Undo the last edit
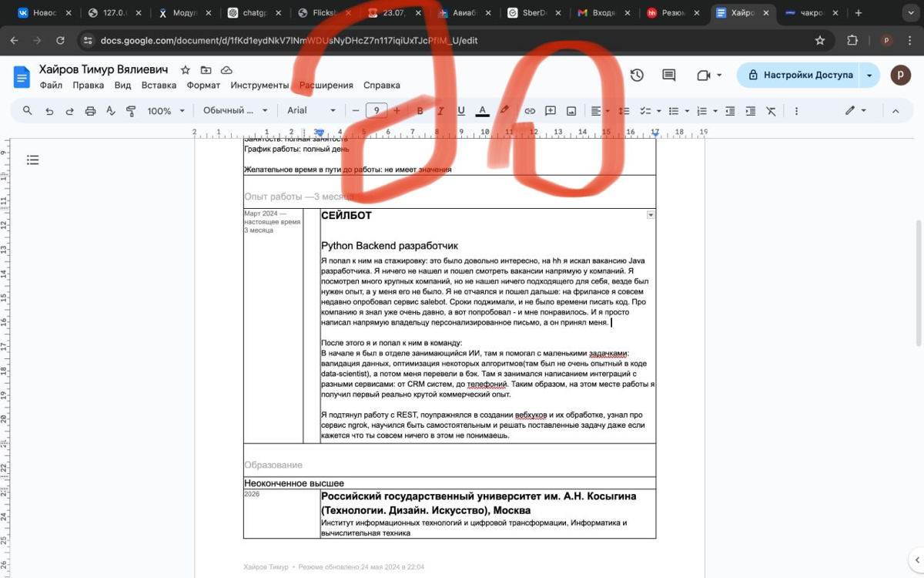The height and width of the screenshot is (578, 924). [49, 111]
